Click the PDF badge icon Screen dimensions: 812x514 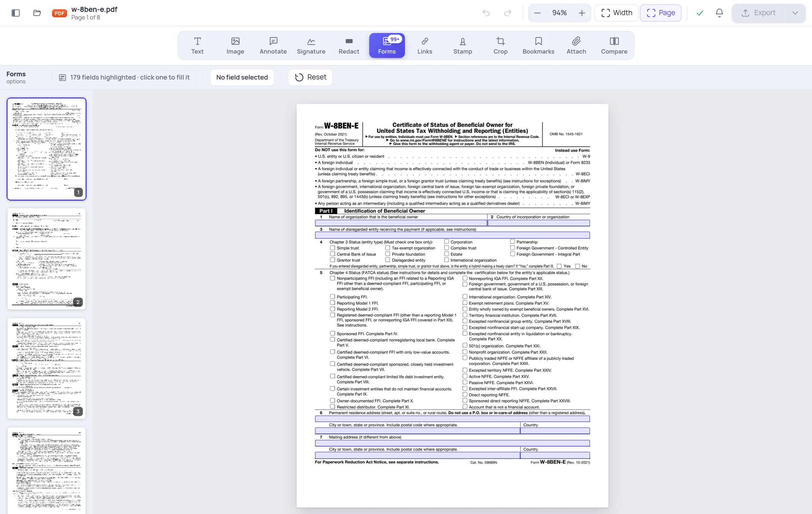(x=59, y=13)
